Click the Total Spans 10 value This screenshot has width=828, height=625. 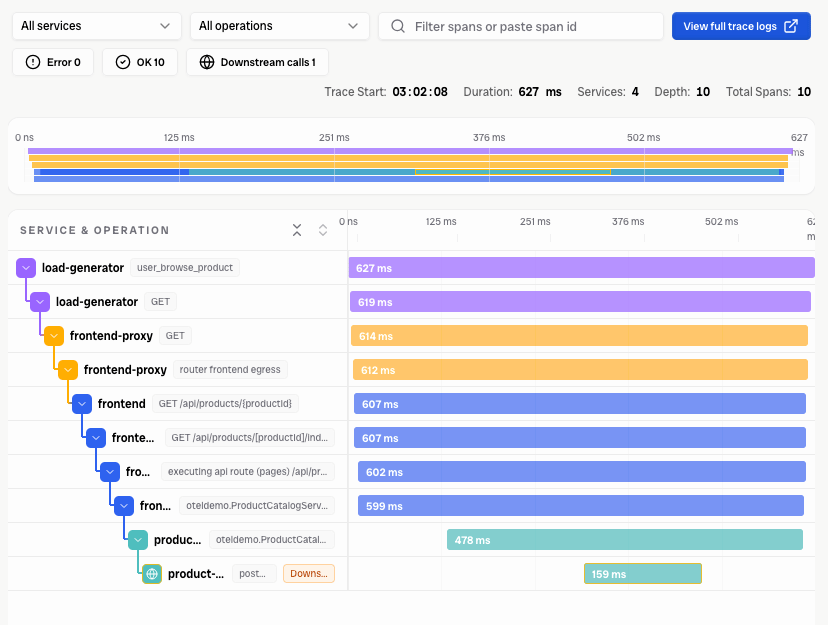[804, 92]
